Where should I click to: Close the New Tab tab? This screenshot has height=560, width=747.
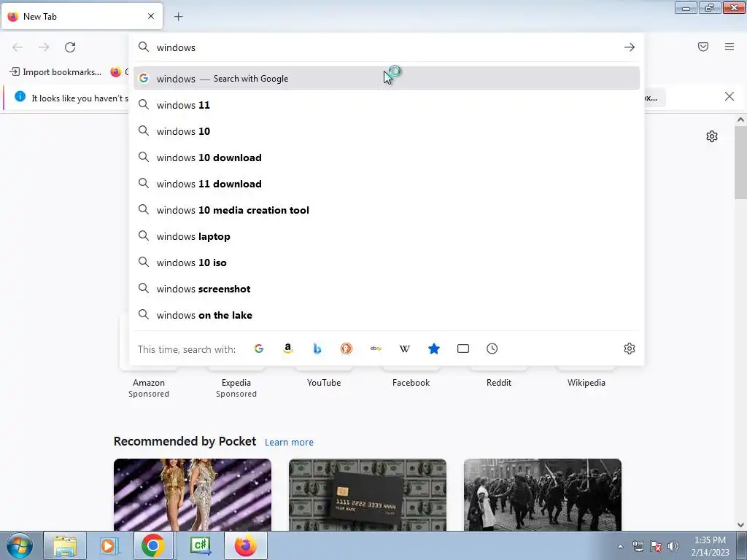[151, 16]
